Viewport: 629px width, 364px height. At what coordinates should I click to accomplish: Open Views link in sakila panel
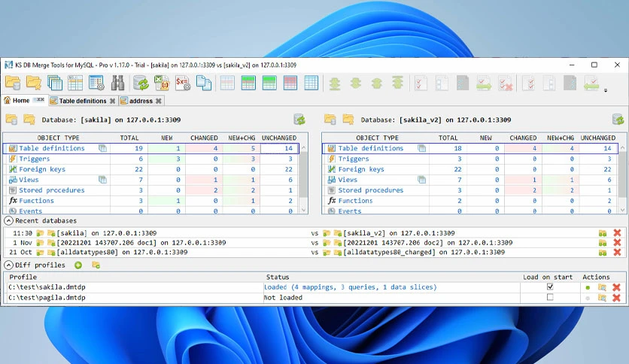[x=29, y=180]
